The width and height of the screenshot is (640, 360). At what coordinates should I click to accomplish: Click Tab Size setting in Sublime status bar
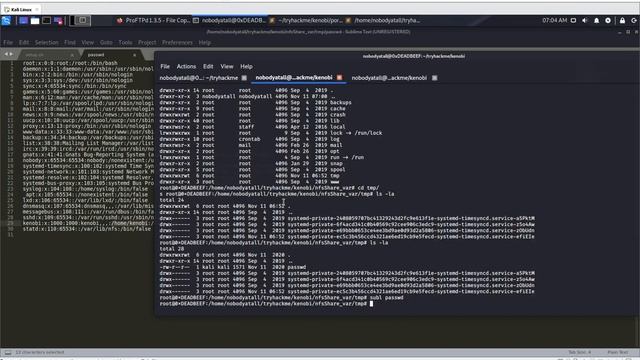(579, 352)
